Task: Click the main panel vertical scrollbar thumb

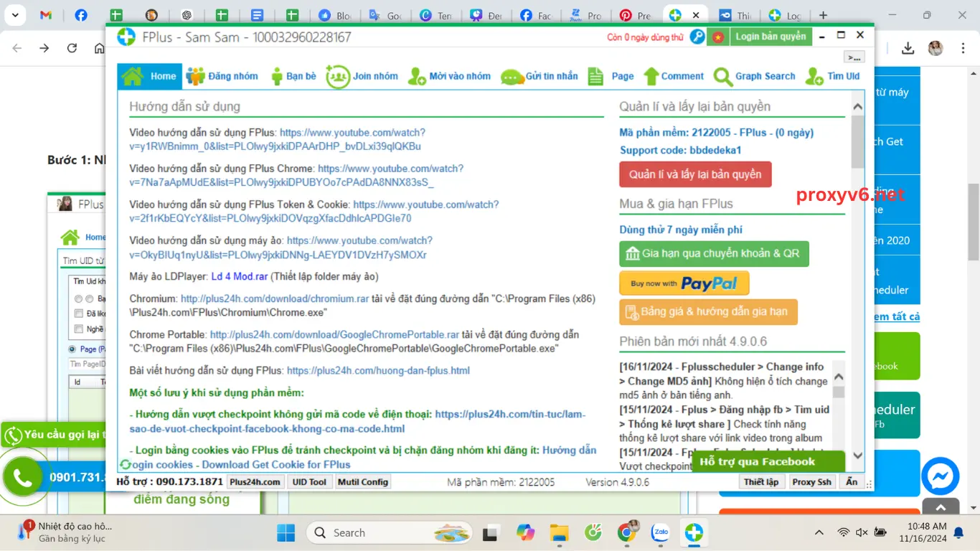Action: pos(858,141)
